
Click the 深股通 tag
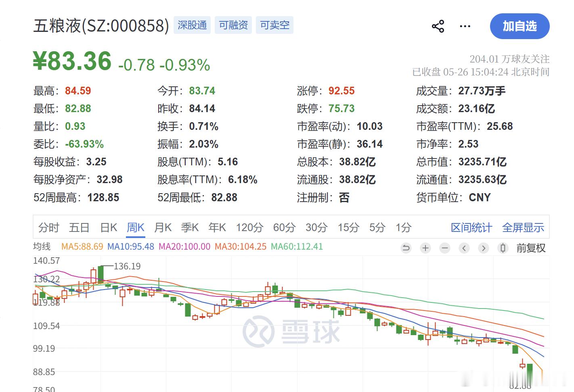[x=192, y=25]
